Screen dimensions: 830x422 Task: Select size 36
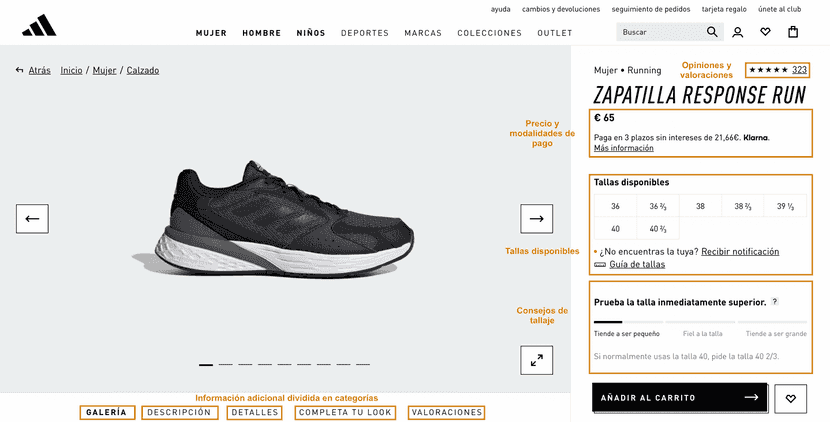click(615, 206)
